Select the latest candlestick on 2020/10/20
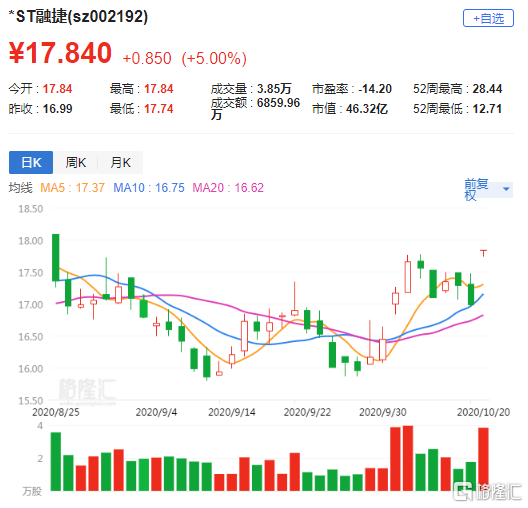The image size is (528, 508). coord(484,253)
